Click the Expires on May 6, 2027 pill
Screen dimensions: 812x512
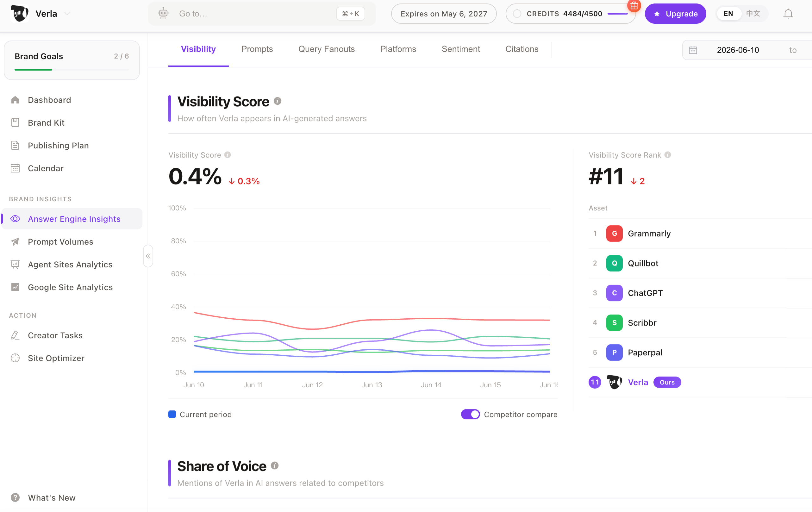coord(443,14)
